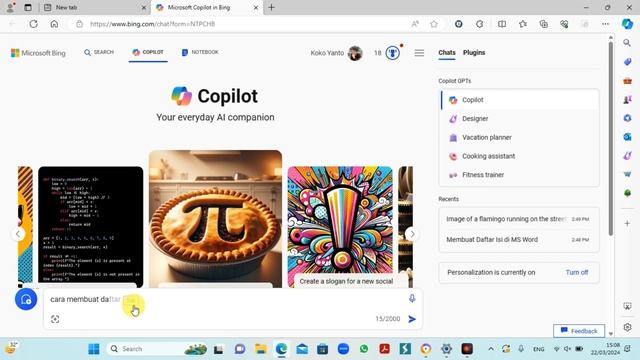This screenshot has height=360, width=640.
Task: Click the page vertical scrollbar
Action: coord(611,139)
